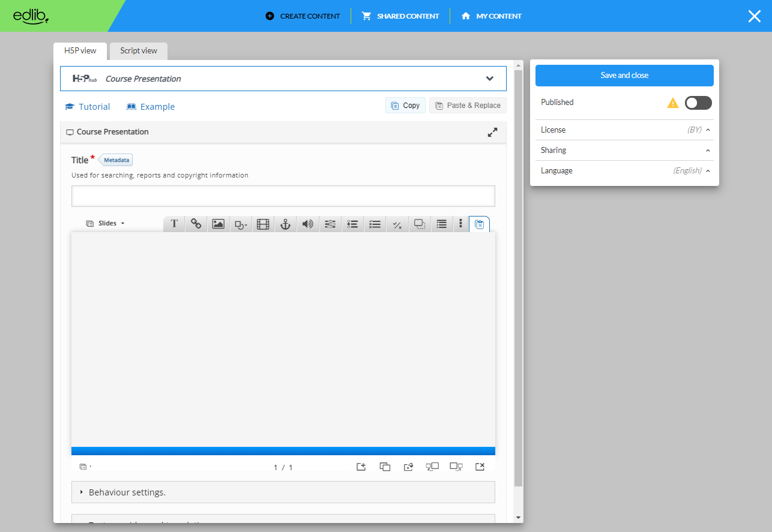This screenshot has width=772, height=532.
Task: Expand Behaviour settings section
Action: (x=283, y=492)
